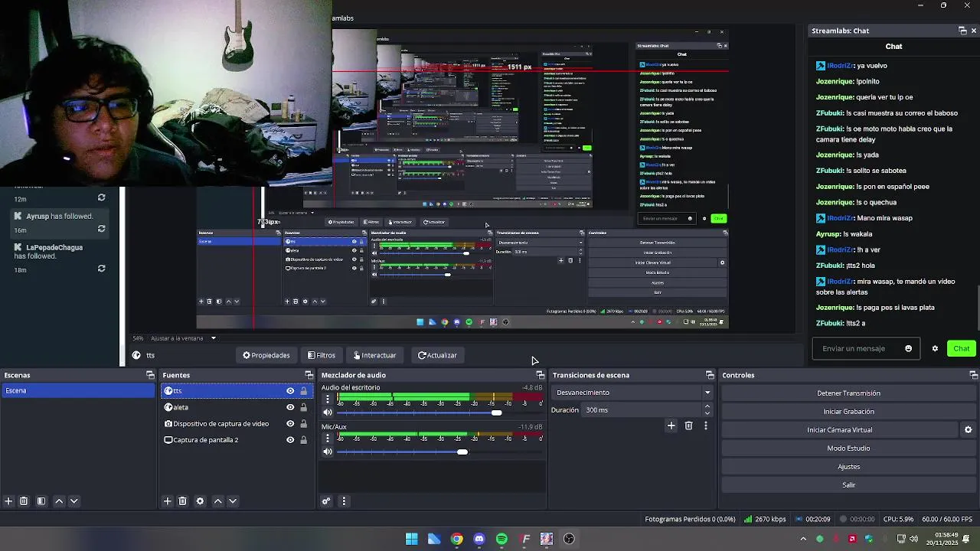
Task: Move source down arrow in Fuentes panel
Action: click(x=232, y=501)
